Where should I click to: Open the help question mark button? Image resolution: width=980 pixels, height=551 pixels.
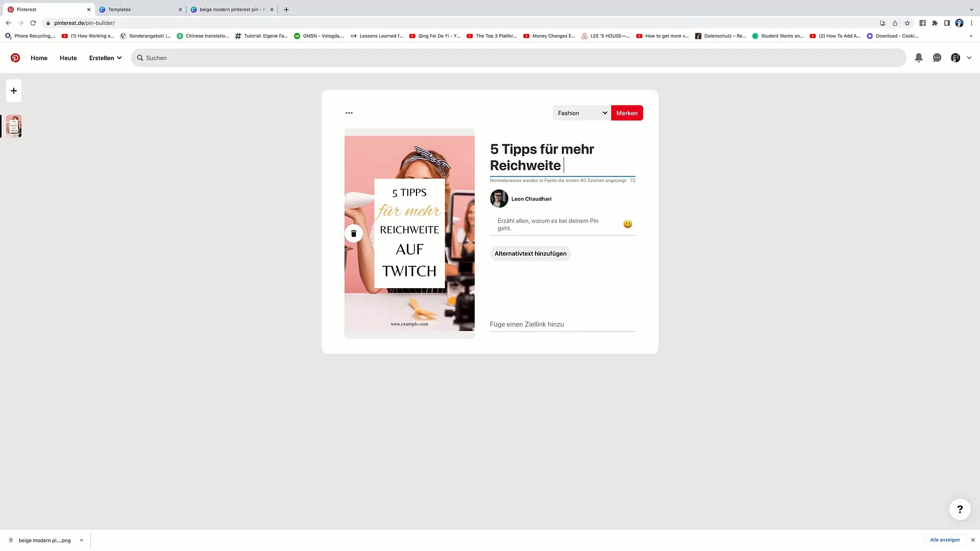click(x=960, y=509)
